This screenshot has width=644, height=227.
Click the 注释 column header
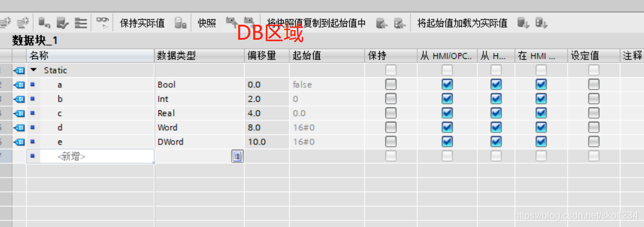click(x=632, y=56)
